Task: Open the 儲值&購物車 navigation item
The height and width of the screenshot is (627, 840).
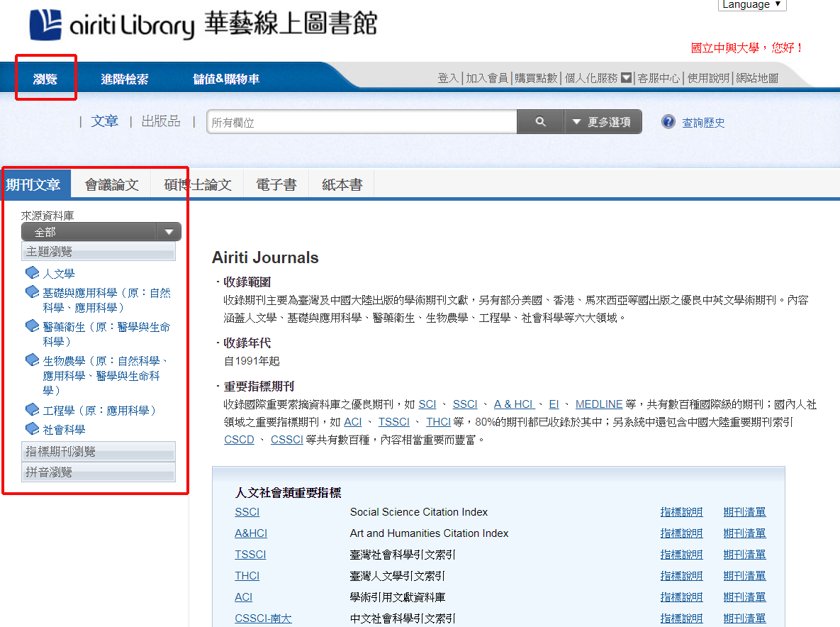Action: tap(226, 79)
